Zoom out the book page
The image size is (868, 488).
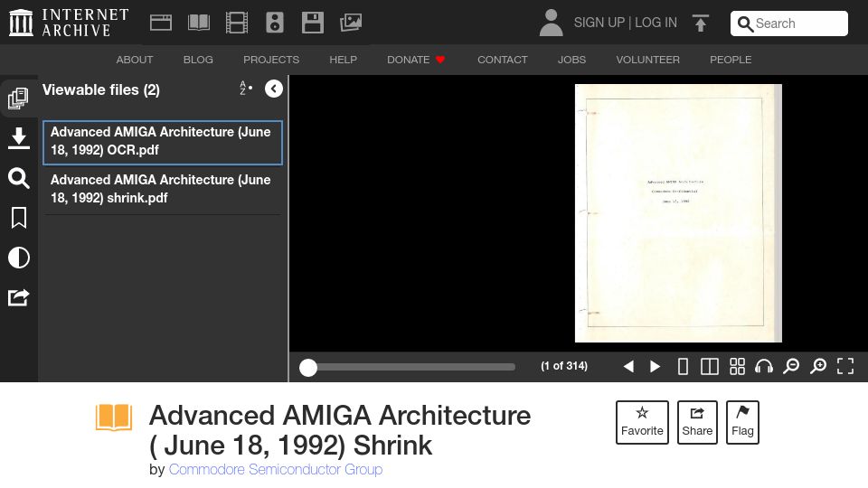(791, 366)
